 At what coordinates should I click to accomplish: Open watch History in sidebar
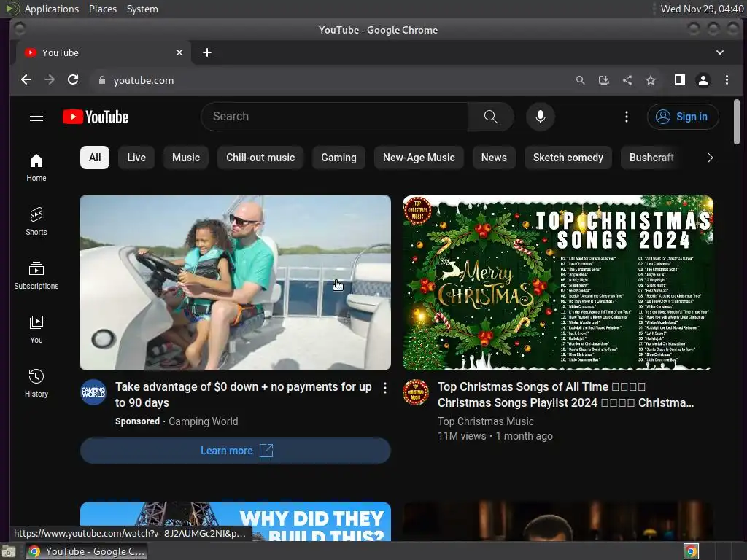[36, 384]
